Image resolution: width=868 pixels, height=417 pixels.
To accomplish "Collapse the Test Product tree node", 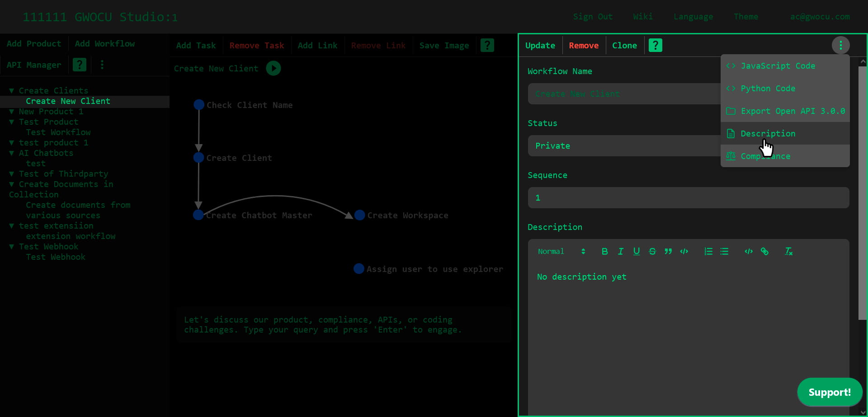I will (12, 122).
